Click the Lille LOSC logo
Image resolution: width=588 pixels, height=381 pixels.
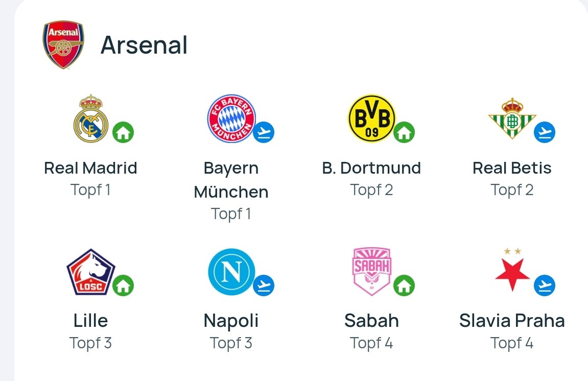pyautogui.click(x=91, y=272)
